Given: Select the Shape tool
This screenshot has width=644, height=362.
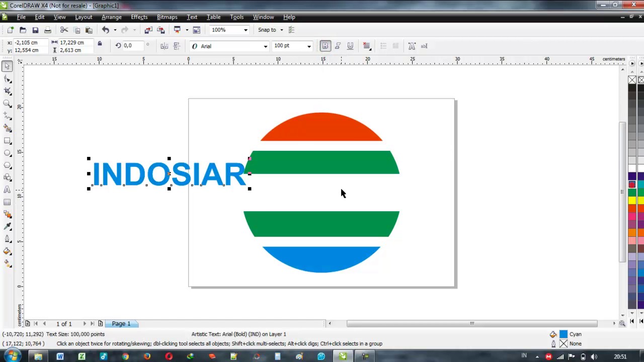Looking at the screenshot, I should click(7, 79).
